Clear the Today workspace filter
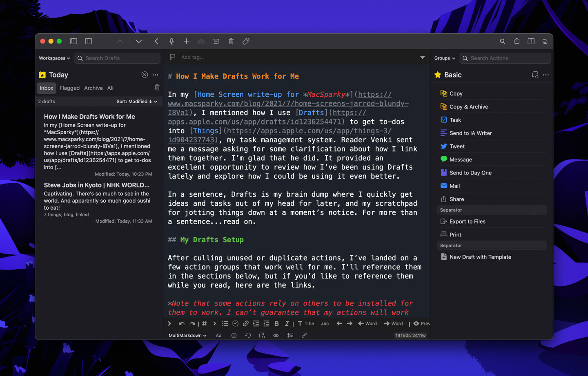Image resolution: width=588 pixels, height=376 pixels. coord(145,75)
